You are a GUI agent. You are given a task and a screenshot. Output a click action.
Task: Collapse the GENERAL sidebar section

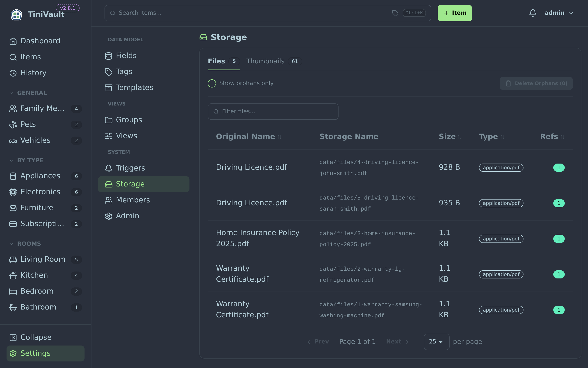click(28, 93)
